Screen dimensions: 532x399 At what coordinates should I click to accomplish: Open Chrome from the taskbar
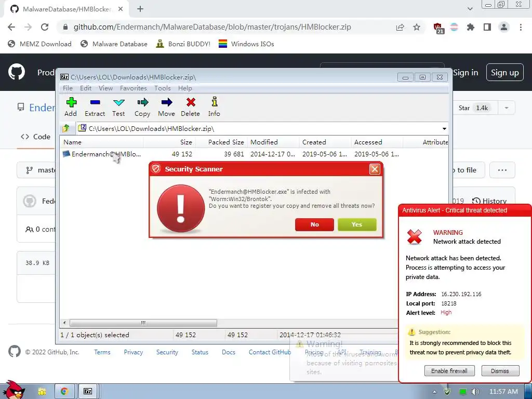[64, 392]
